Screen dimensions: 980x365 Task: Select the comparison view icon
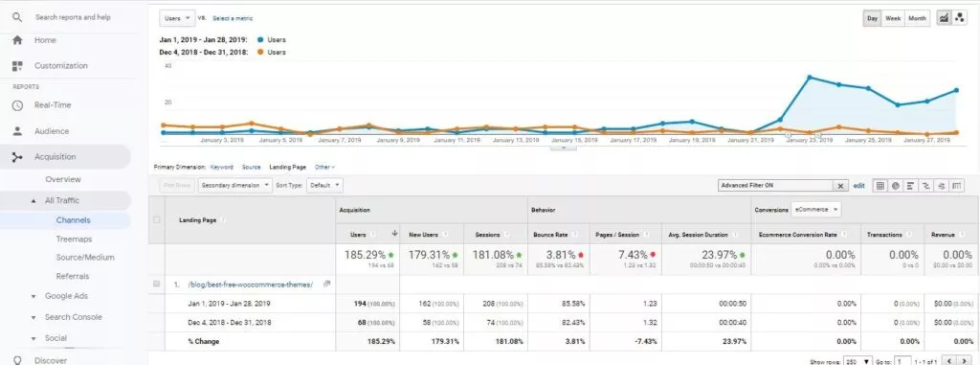(925, 185)
